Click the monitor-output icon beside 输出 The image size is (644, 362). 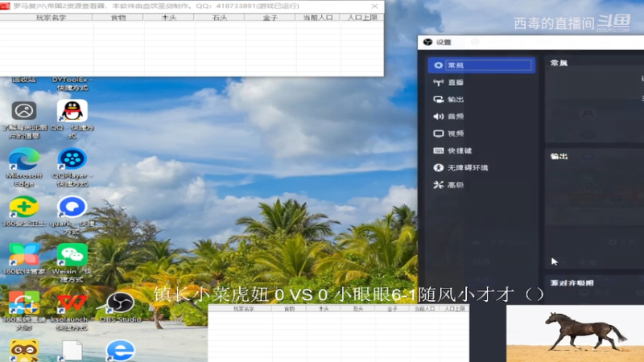coord(438,99)
